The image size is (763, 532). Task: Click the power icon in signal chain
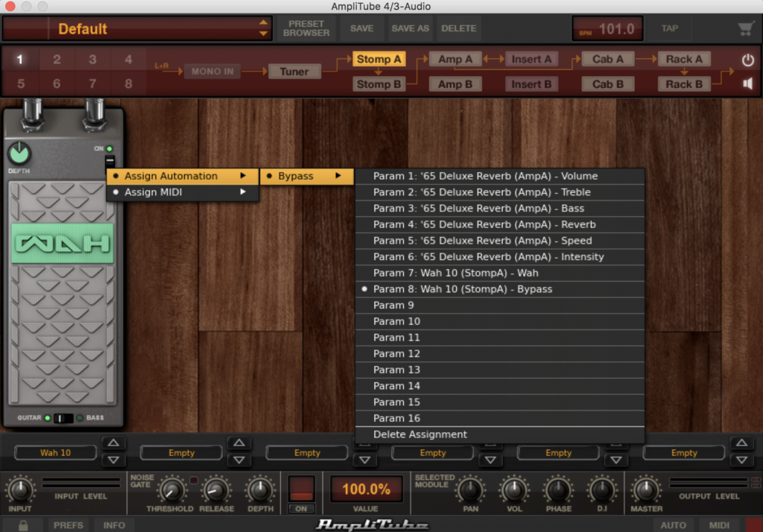coord(747,60)
